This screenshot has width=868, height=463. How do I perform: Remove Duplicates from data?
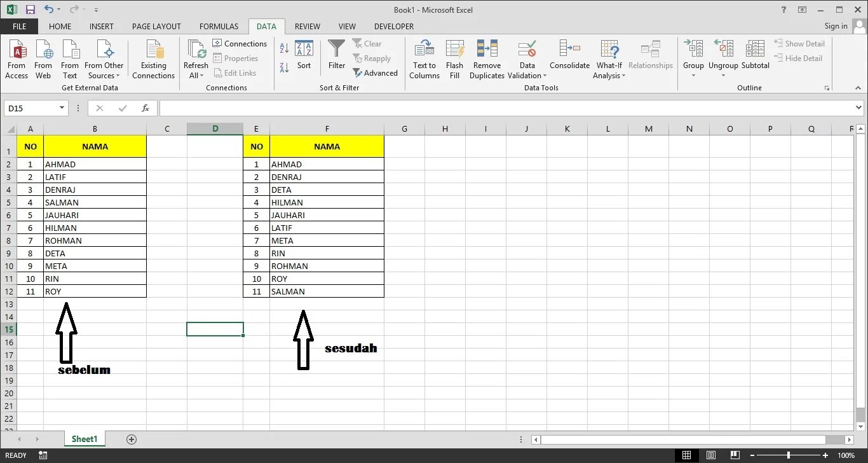[x=487, y=59]
